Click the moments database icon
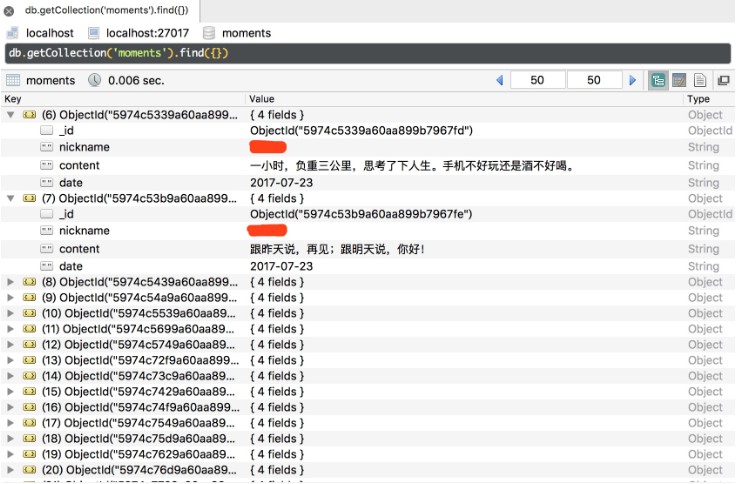This screenshot has width=736, height=484. 209,33
